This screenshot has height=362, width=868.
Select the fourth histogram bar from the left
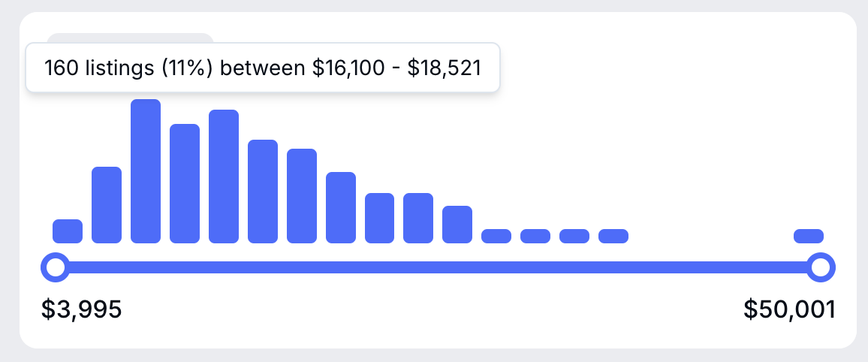[185, 184]
